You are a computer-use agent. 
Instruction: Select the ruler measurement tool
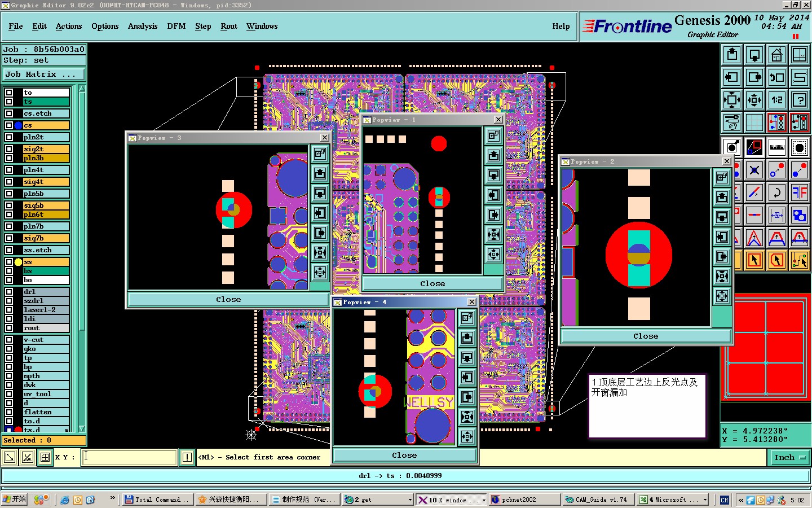coord(777,147)
